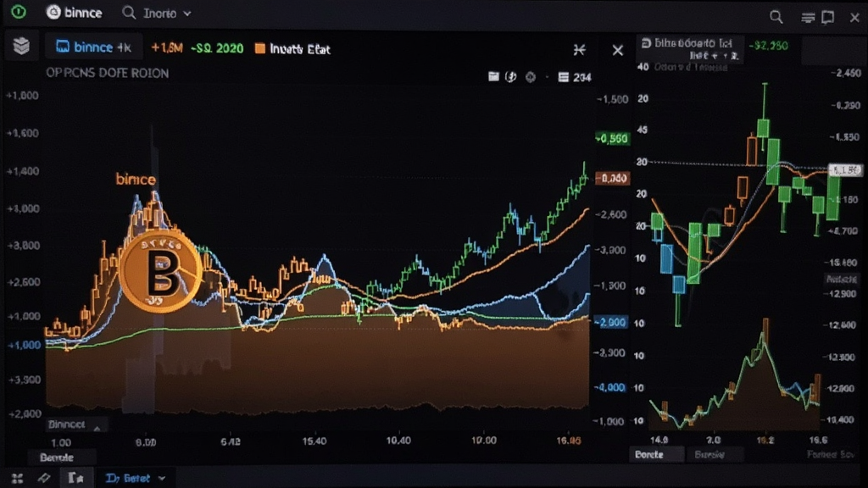
Task: Close the main chart panel with X
Action: coord(618,50)
